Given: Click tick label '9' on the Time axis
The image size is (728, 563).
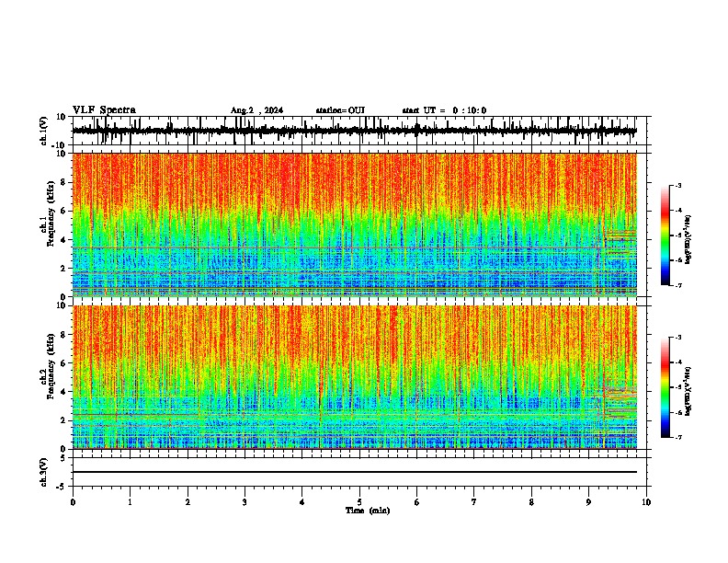Looking at the screenshot, I should click(x=588, y=502).
